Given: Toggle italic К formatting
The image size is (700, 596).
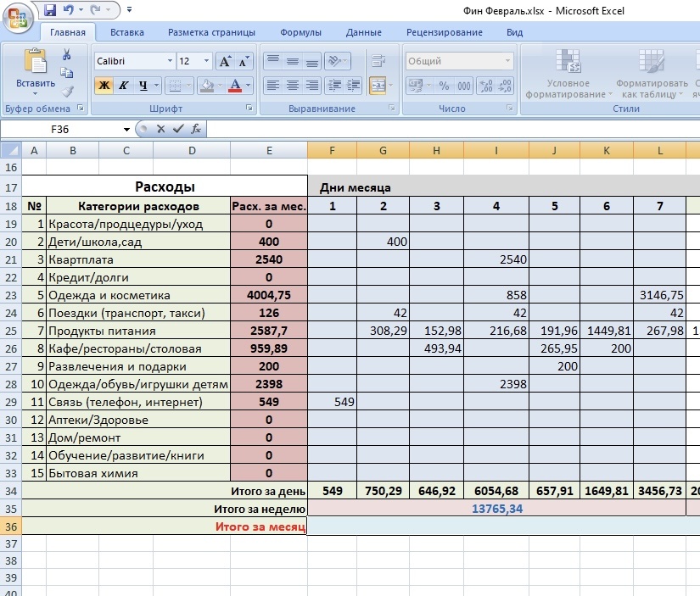Looking at the screenshot, I should click(x=123, y=86).
